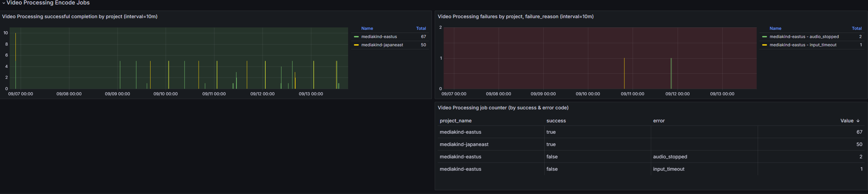Click the yellow mediakind-japaneast legend color swatch
This screenshot has width=868, height=194.
click(x=356, y=45)
